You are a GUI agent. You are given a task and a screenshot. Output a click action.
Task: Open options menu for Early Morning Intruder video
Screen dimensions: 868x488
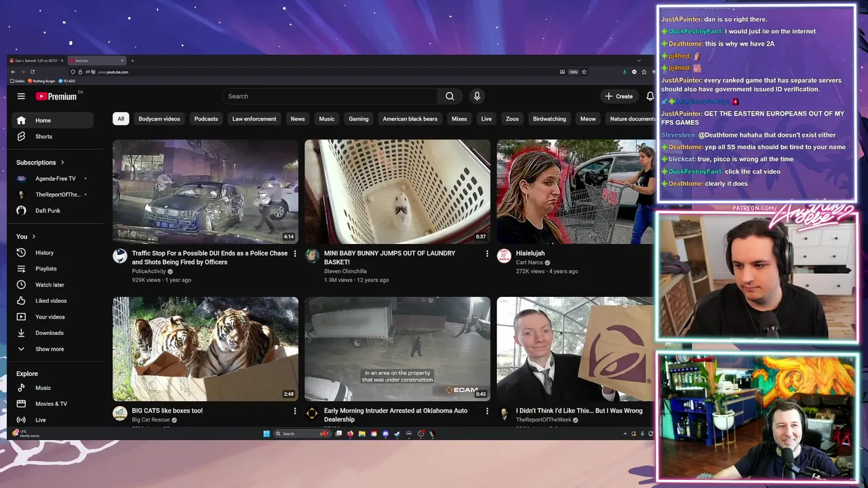click(486, 411)
